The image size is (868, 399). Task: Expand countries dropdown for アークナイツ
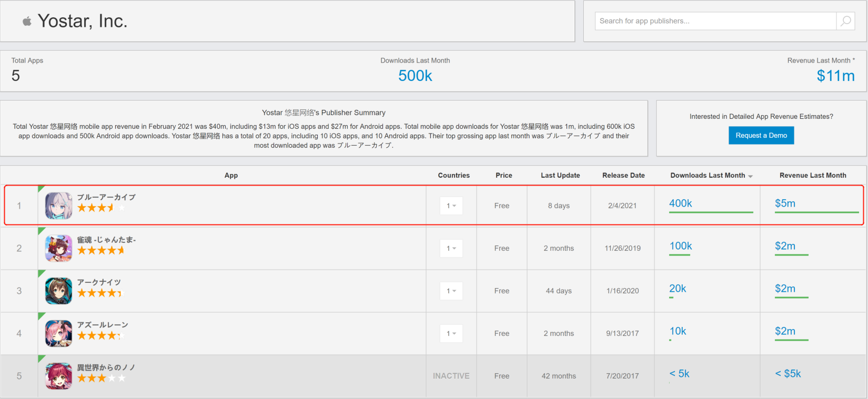pyautogui.click(x=451, y=291)
